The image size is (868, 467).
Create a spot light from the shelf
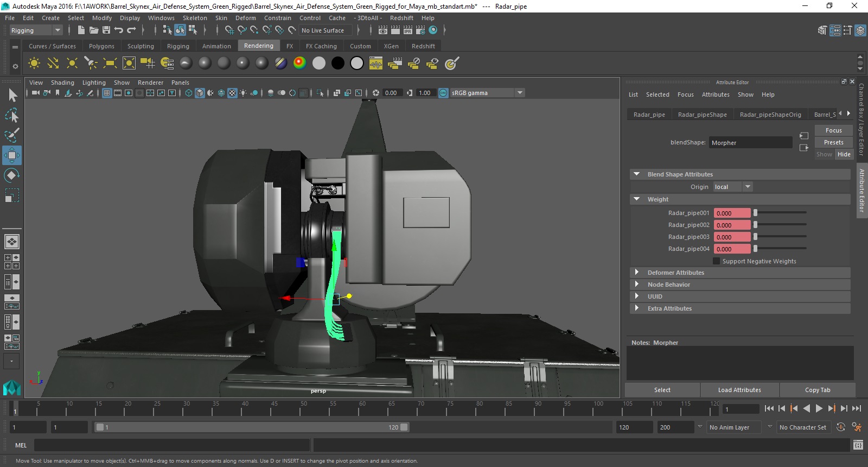click(x=91, y=64)
